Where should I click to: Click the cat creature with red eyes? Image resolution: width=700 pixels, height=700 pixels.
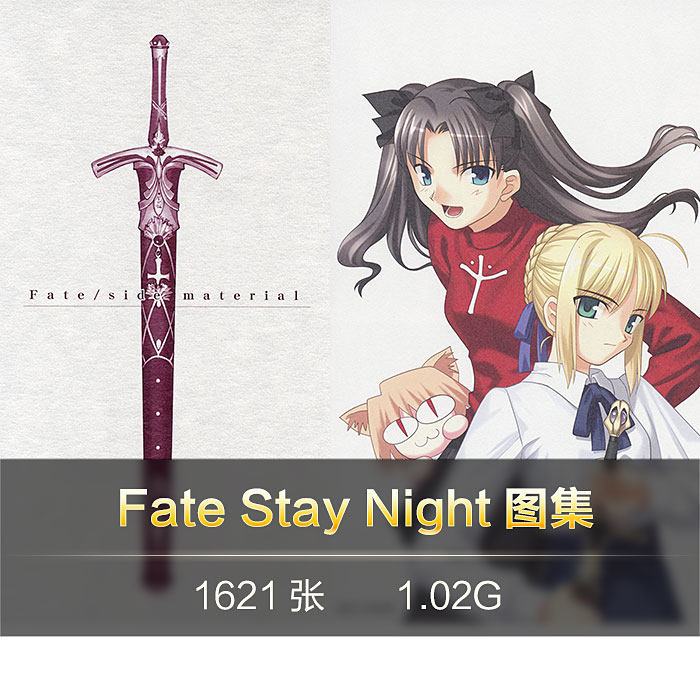pyautogui.click(x=408, y=413)
